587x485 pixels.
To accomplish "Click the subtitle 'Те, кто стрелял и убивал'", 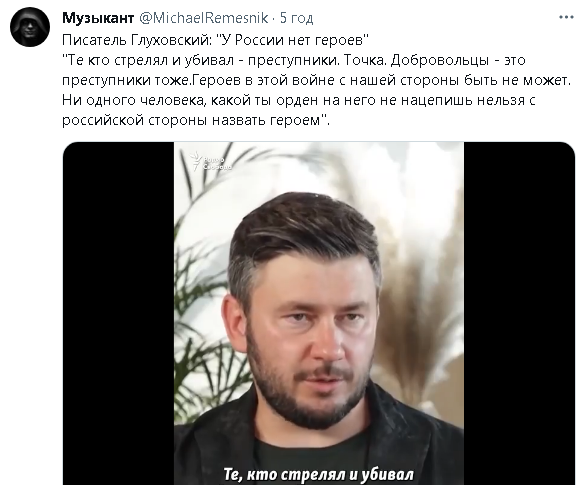I will point(319,474).
